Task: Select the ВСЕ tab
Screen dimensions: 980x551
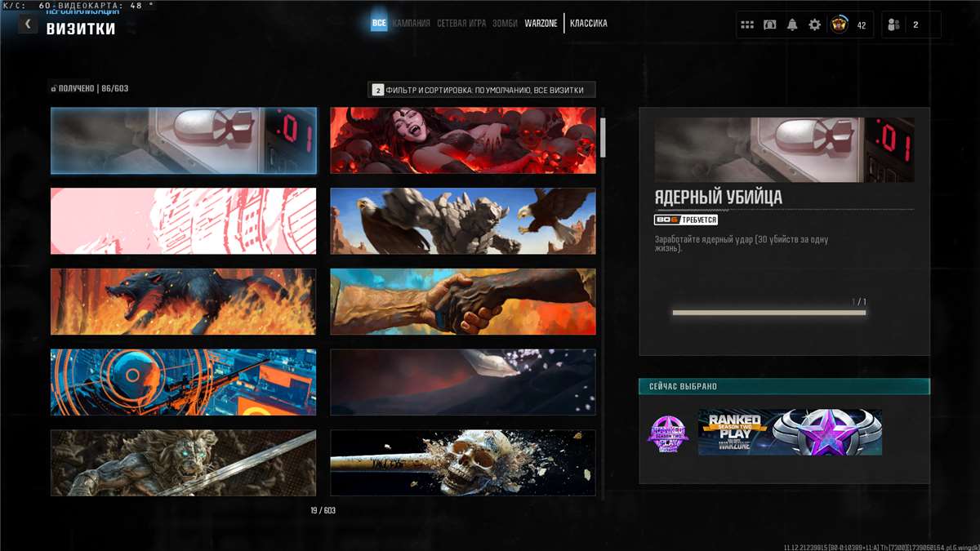Action: 379,24
